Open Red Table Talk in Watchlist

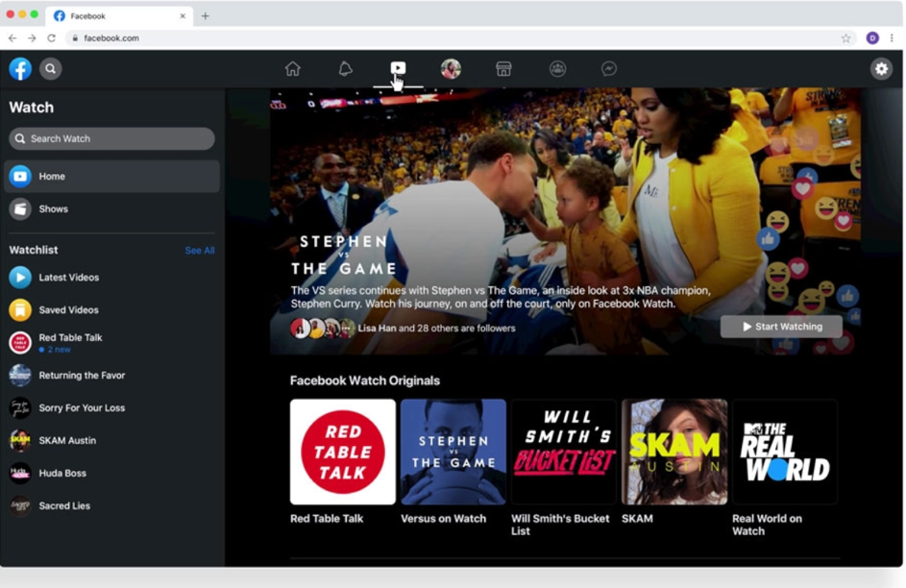click(x=111, y=342)
